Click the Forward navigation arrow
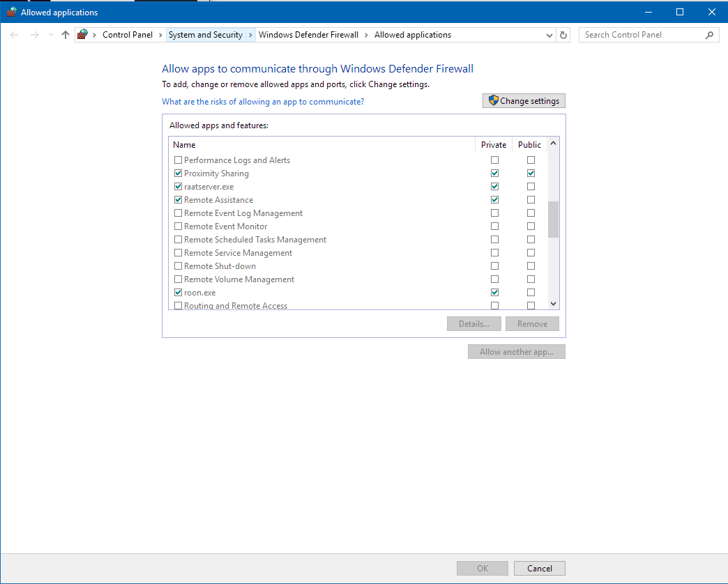 34,35
